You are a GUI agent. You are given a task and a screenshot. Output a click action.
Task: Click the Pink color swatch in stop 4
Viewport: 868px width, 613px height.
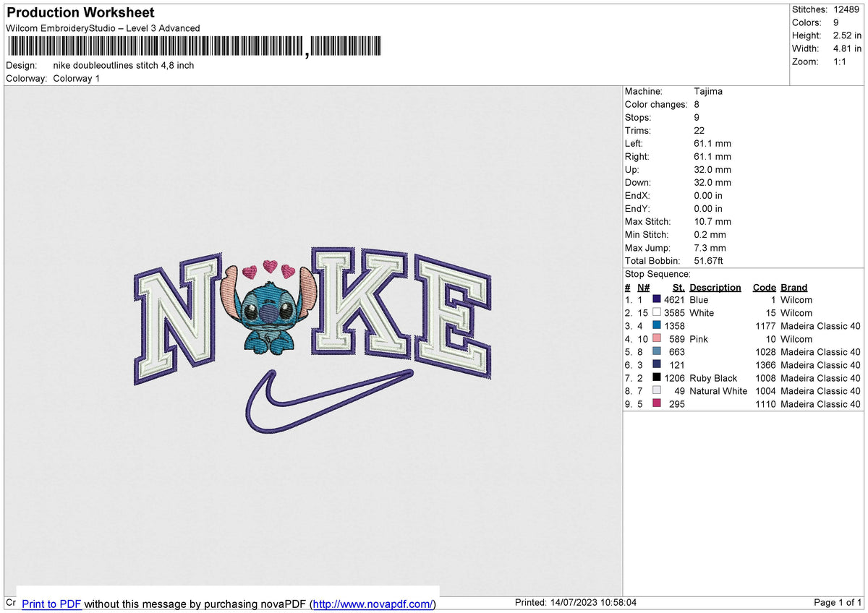coord(657,339)
